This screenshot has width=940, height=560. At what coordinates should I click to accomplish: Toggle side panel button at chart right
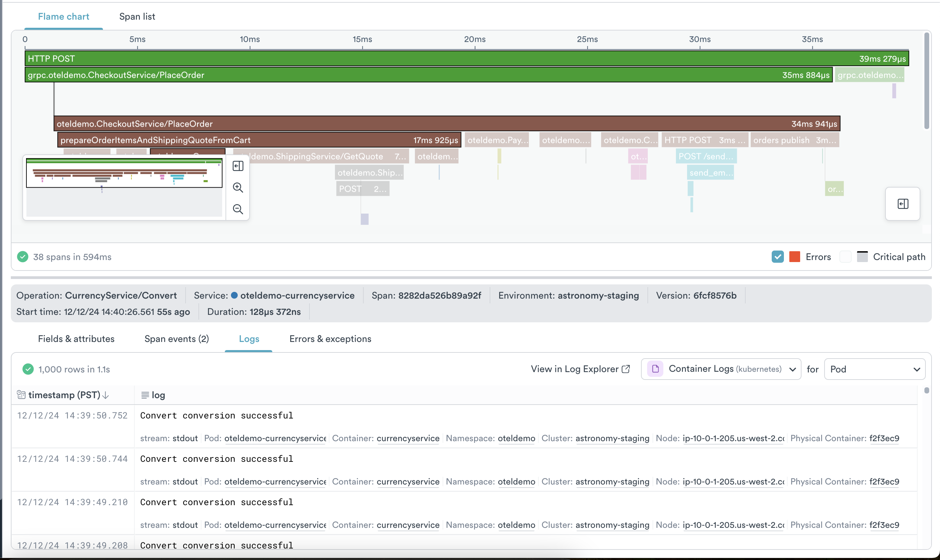click(903, 204)
